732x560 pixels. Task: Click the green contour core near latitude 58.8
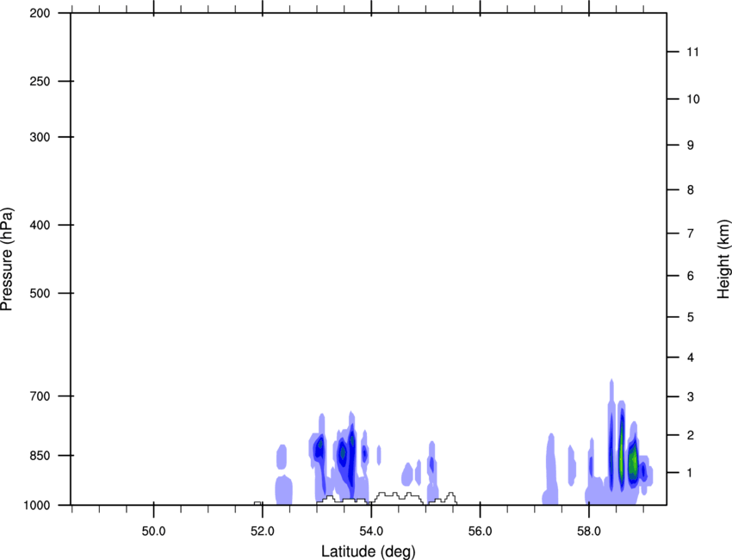pos(633,463)
